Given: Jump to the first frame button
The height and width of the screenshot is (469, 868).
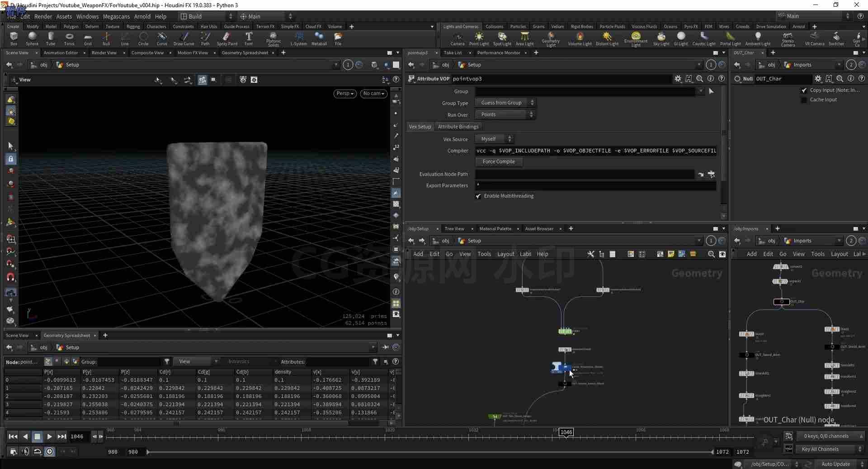Looking at the screenshot, I should pyautogui.click(x=13, y=436).
